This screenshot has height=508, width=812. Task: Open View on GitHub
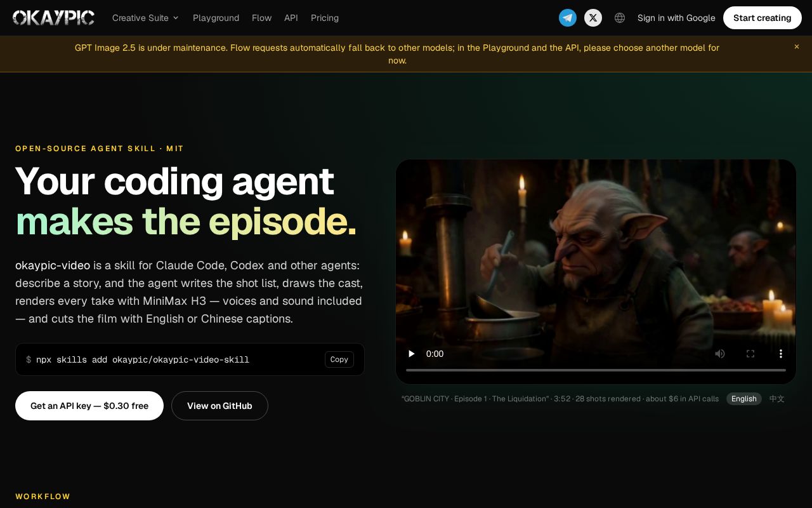click(x=219, y=406)
